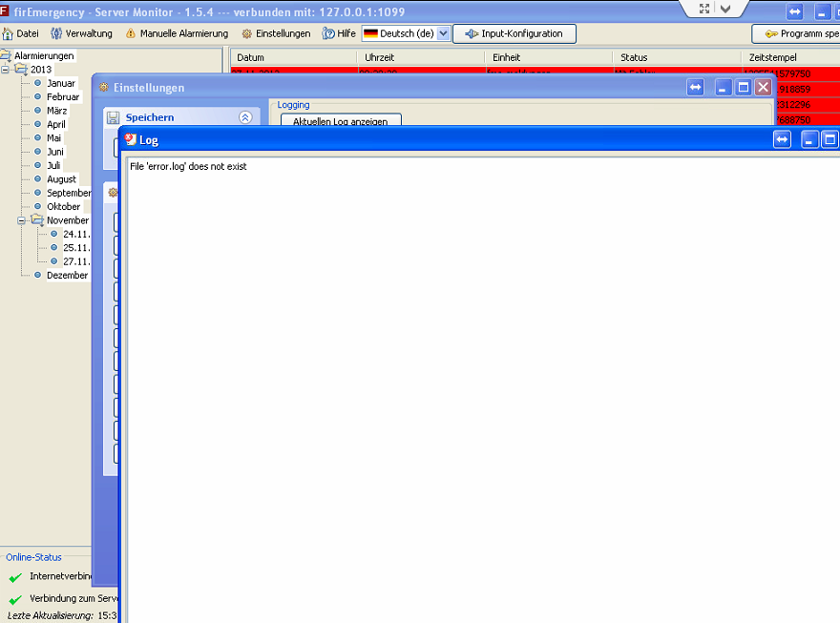Click the Einstellungen dialog double-arrow icon
840x623 pixels.
click(697, 88)
